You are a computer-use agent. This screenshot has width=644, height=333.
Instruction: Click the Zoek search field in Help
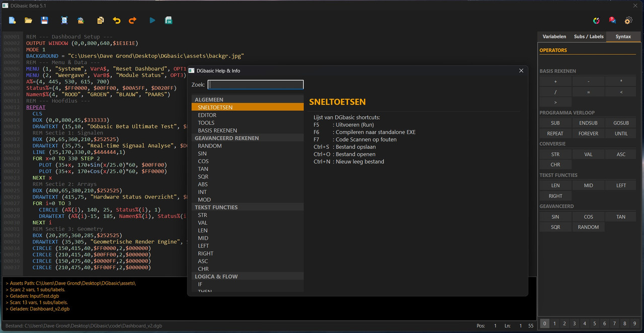click(x=256, y=85)
